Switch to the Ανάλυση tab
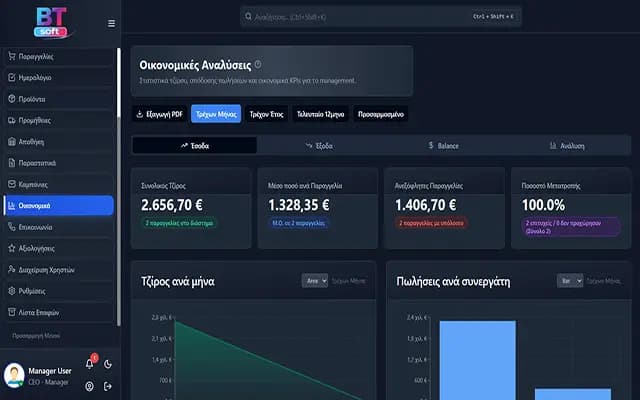The height and width of the screenshot is (400, 640). pos(568,146)
